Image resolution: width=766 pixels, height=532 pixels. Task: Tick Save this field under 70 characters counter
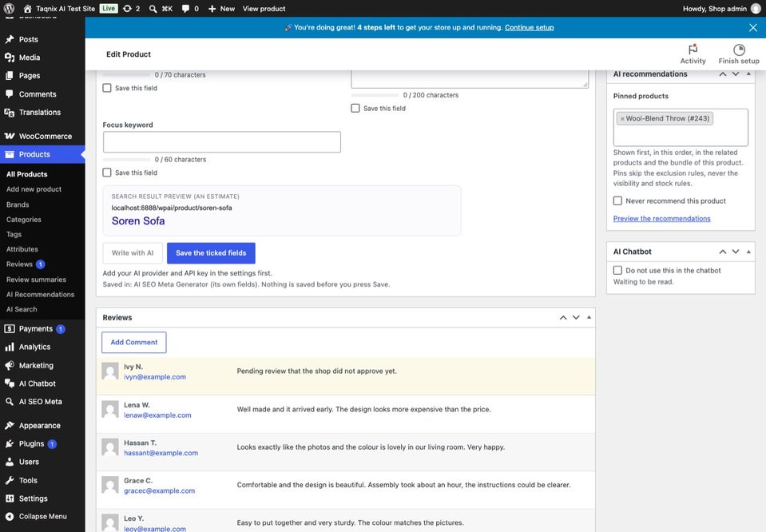point(107,88)
